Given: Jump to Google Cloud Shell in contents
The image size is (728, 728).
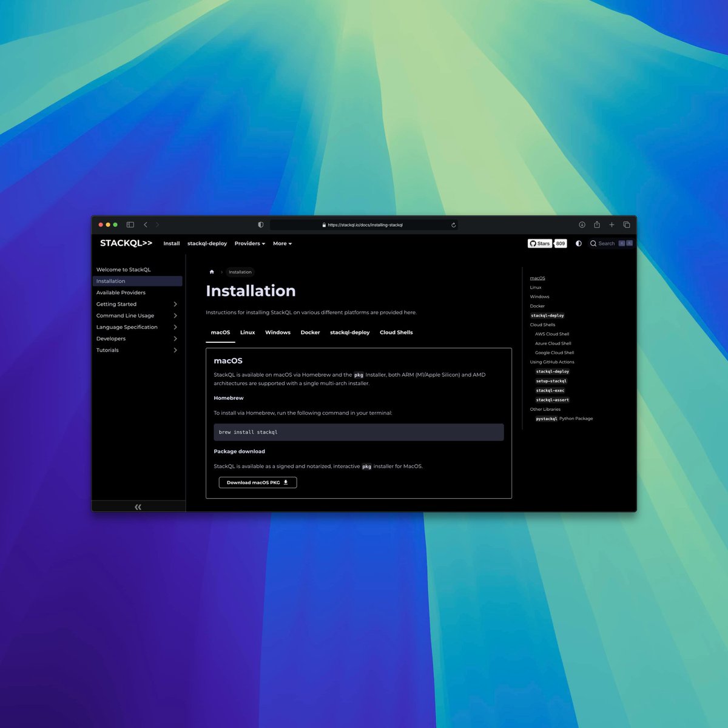Looking at the screenshot, I should click(x=554, y=352).
